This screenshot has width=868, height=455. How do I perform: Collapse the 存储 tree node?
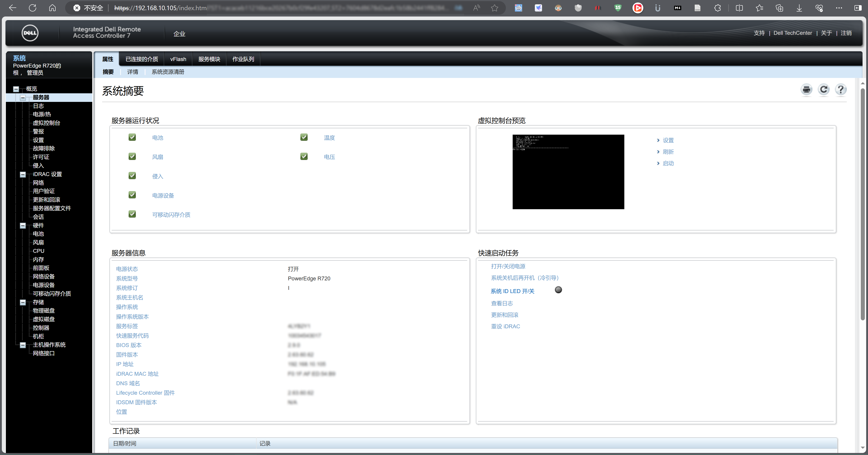[x=23, y=303]
